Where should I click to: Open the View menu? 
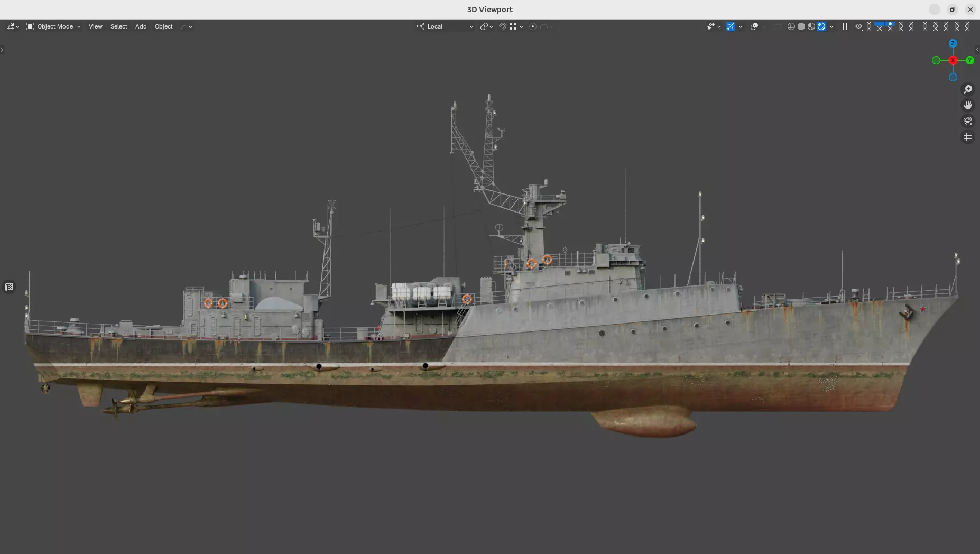tap(96, 26)
